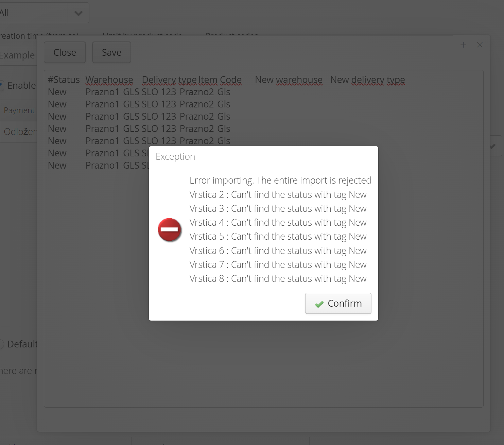Click the Example input field
This screenshot has height=445, width=504.
[18, 55]
